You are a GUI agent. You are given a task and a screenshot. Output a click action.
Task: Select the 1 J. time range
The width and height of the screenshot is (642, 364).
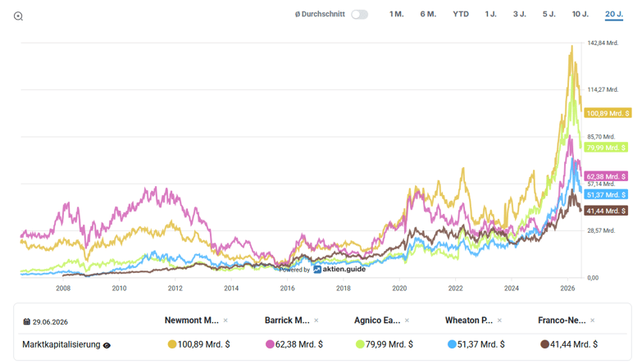point(490,14)
